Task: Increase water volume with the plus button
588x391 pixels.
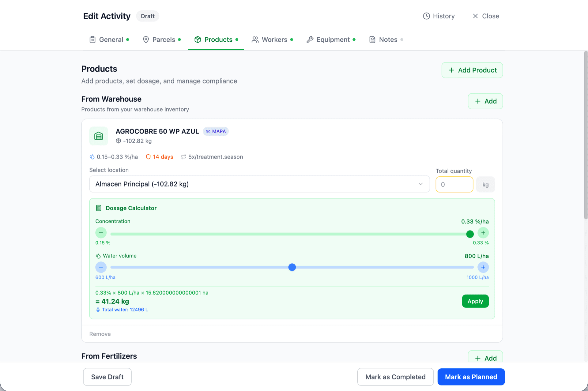Action: (x=483, y=267)
